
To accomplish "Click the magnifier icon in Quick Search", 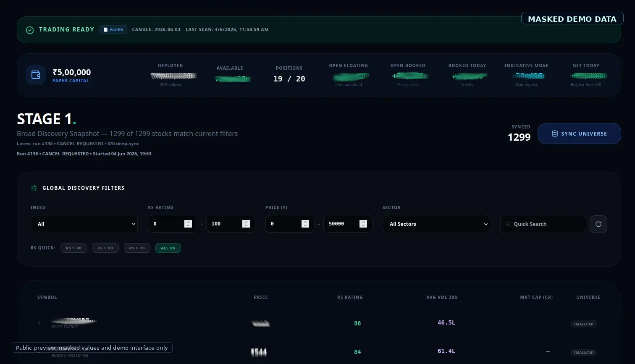I will click(508, 224).
